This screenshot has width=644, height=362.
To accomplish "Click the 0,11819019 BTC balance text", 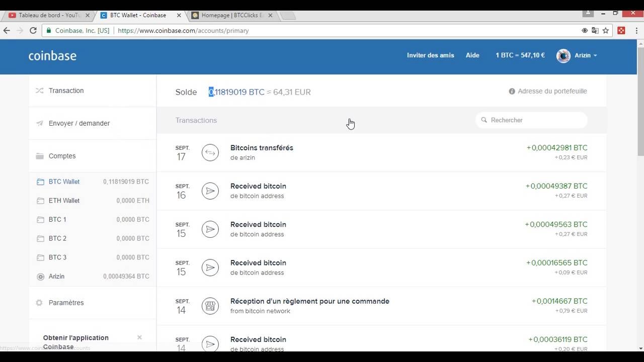I will click(236, 92).
